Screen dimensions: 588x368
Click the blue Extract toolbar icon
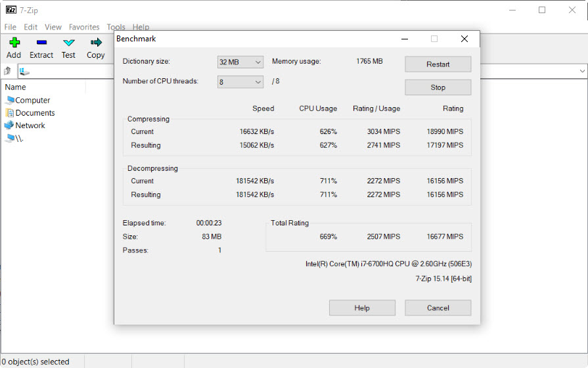pyautogui.click(x=41, y=43)
